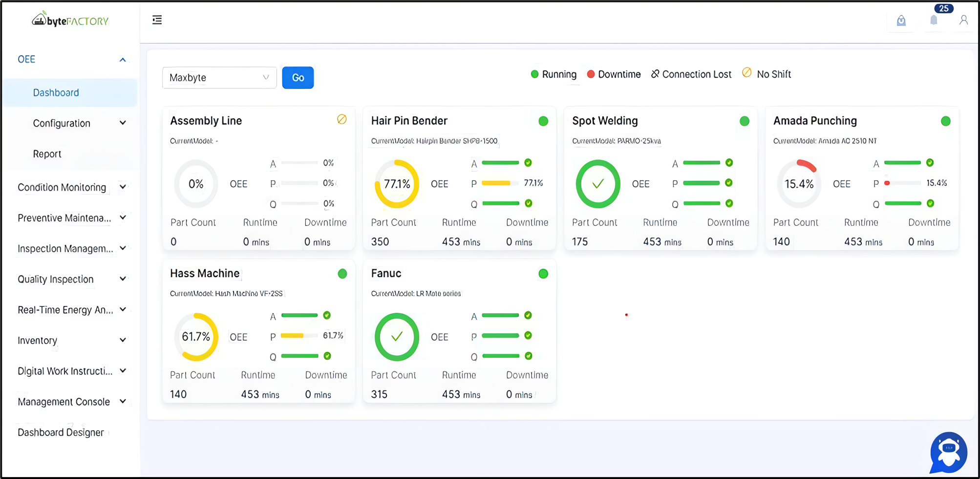Click the Downtime legend label
The image size is (980, 479).
tap(619, 74)
